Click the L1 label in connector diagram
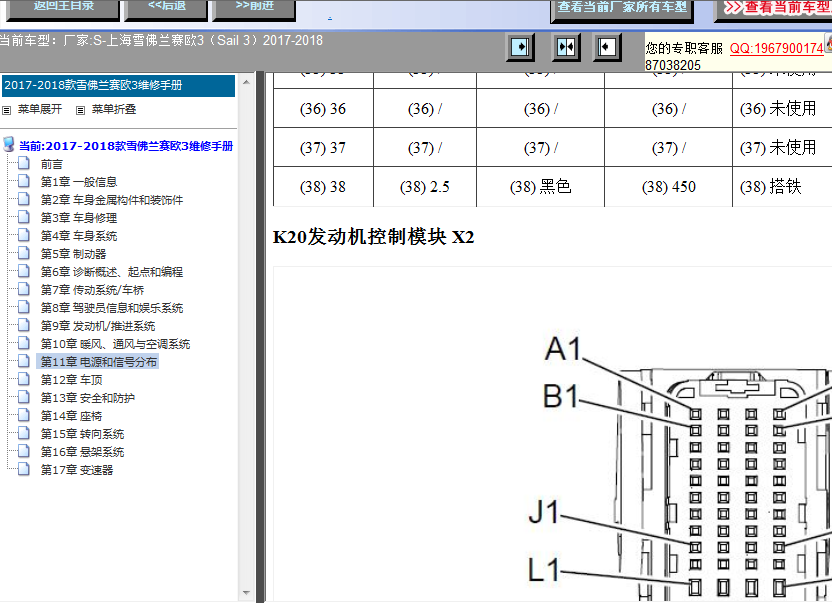The image size is (832, 603). tap(544, 570)
